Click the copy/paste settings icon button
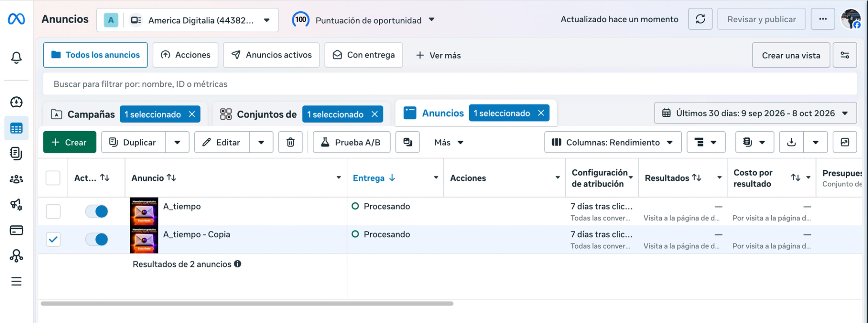Screen dimensions: 868x323 (408, 142)
